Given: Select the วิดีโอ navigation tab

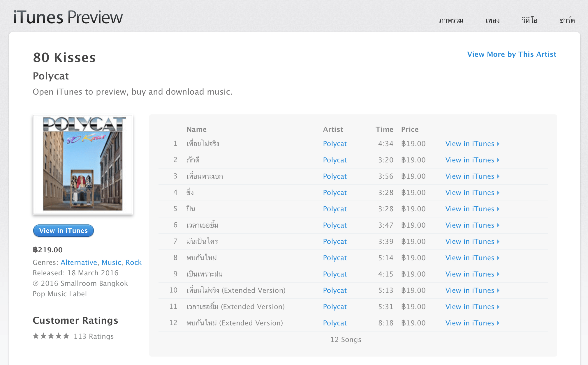Looking at the screenshot, I should (529, 20).
